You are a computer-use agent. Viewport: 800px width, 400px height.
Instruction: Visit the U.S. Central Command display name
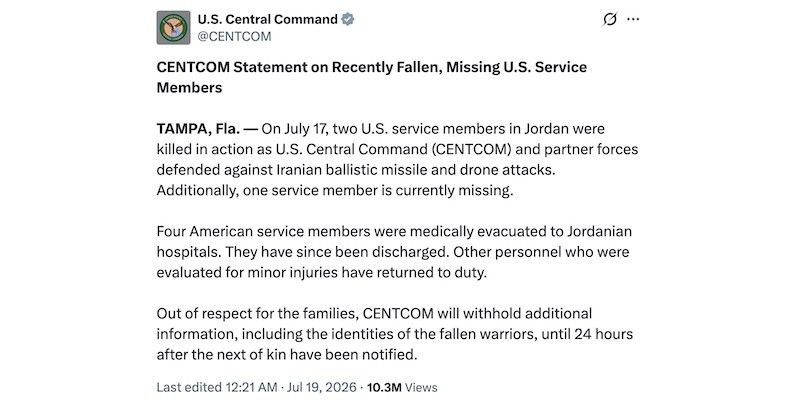268,20
